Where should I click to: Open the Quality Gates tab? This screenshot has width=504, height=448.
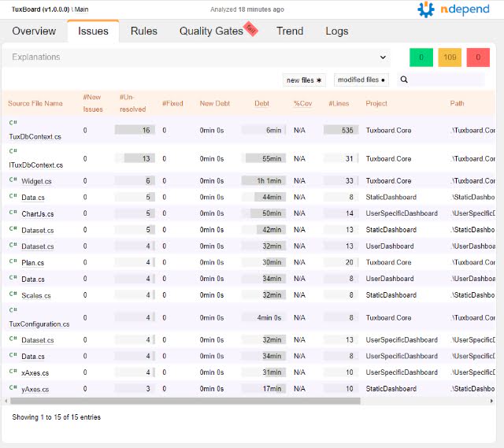coord(211,31)
